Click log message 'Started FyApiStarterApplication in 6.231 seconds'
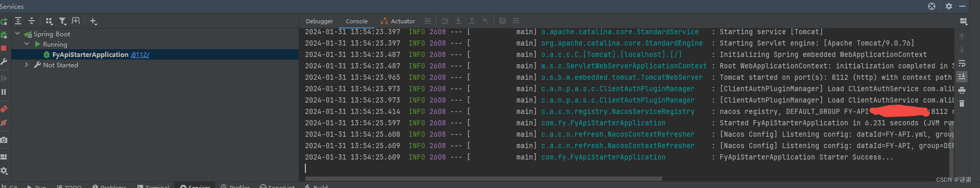This screenshot has width=980, height=188. pyautogui.click(x=819, y=123)
